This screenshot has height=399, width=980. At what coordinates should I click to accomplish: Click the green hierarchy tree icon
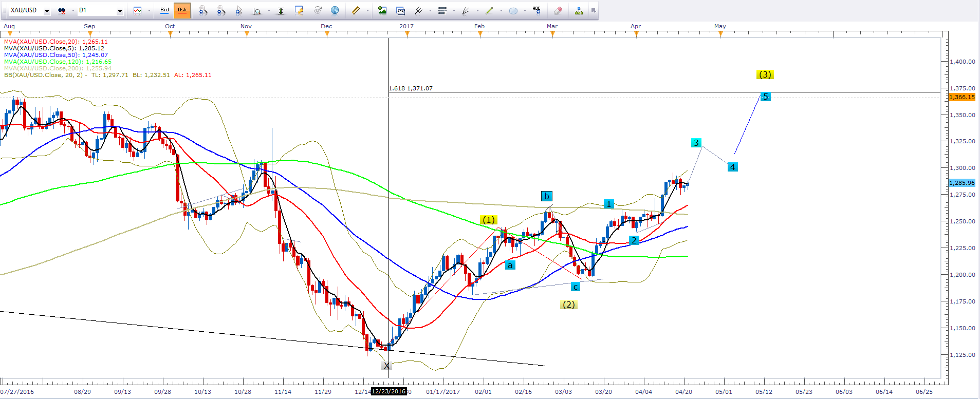click(x=579, y=10)
